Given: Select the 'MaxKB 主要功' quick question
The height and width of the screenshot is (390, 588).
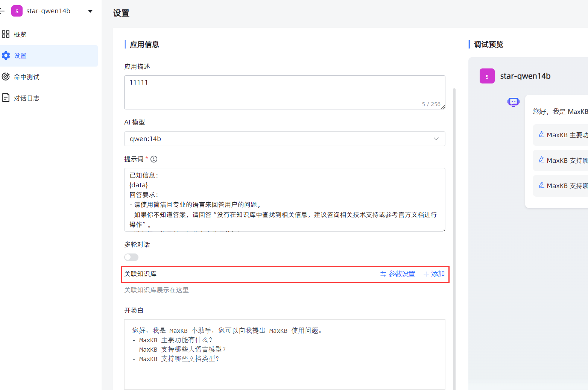Looking at the screenshot, I should click(561, 135).
